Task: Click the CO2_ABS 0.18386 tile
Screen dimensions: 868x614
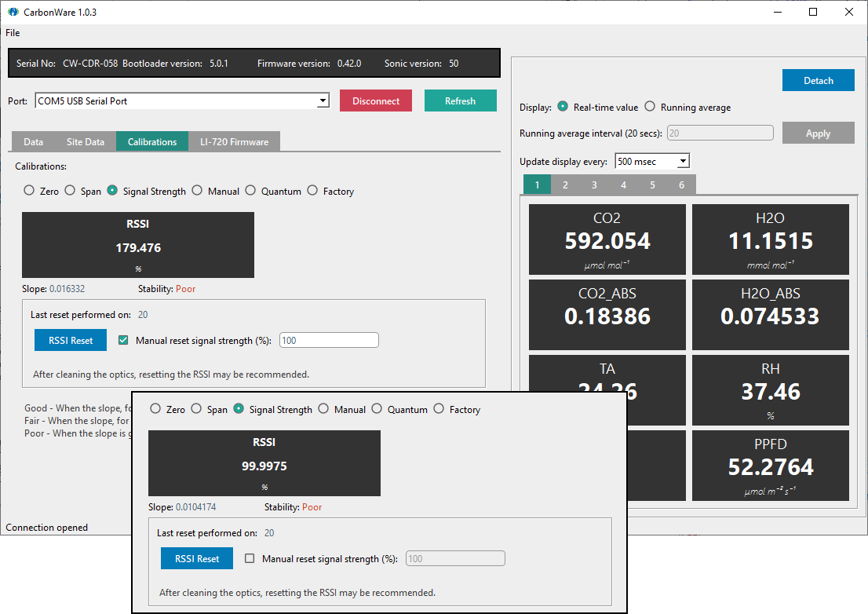Action: click(x=607, y=315)
